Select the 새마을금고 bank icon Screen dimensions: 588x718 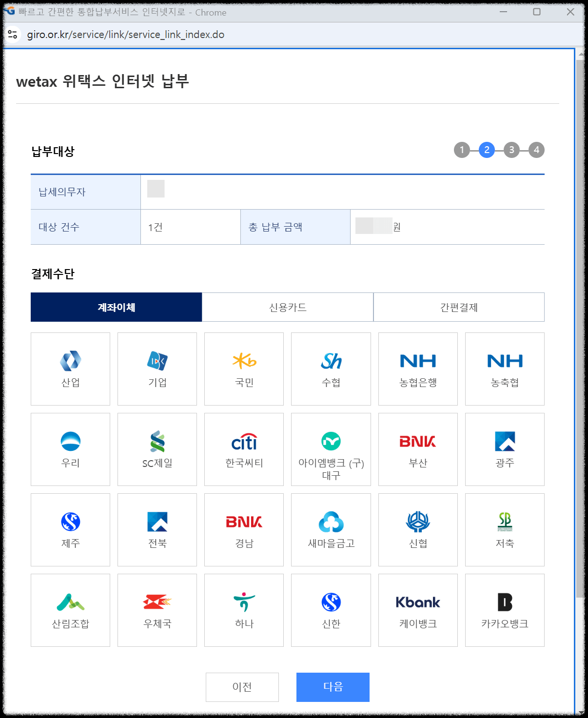pyautogui.click(x=331, y=529)
